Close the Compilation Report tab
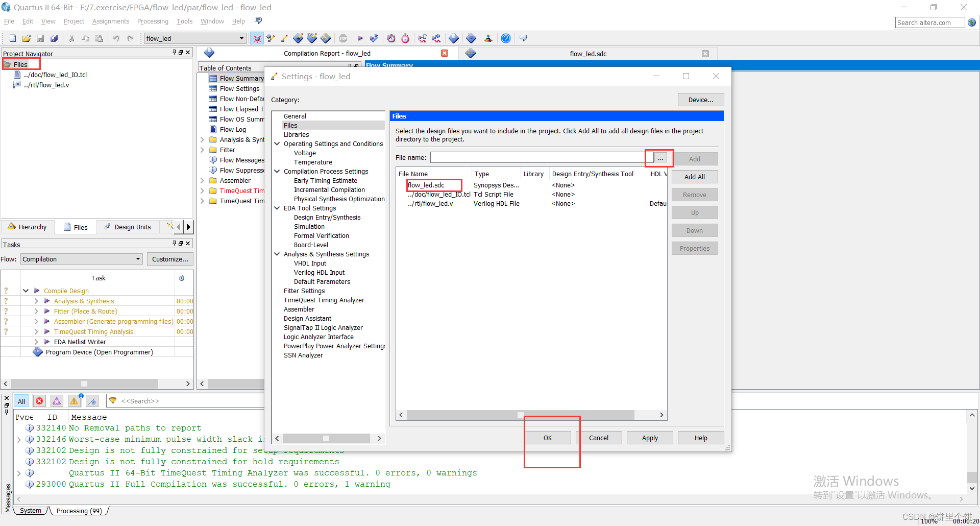The width and height of the screenshot is (980, 526). tap(445, 53)
